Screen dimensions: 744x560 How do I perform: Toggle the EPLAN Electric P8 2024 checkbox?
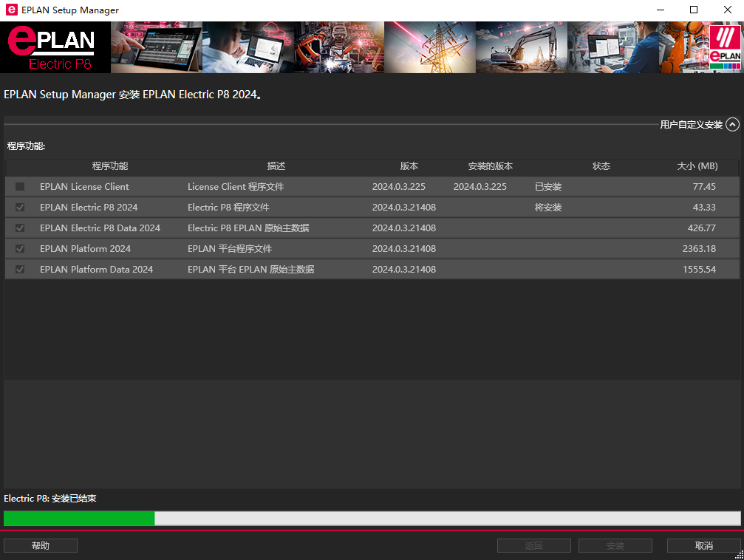point(20,208)
